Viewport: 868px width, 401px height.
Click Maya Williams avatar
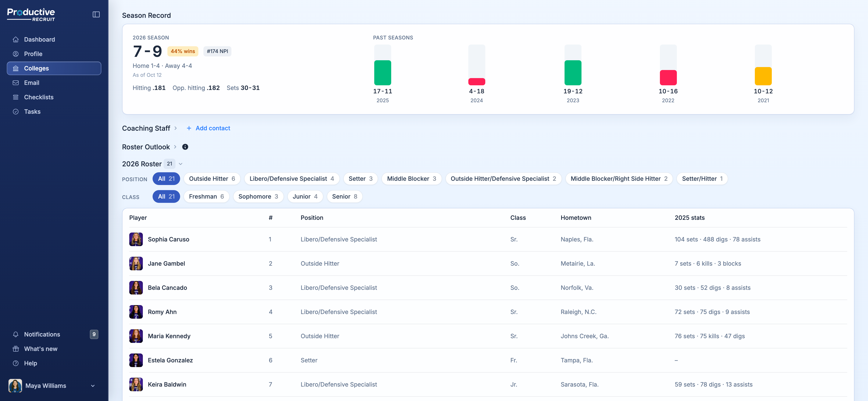coord(15,386)
